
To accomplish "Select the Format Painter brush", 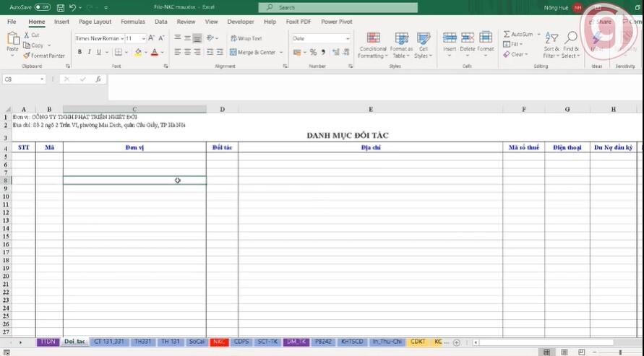I will [27, 56].
